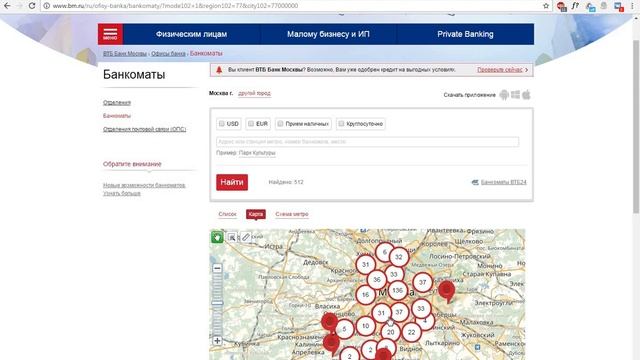Click the f? extension icon

575,6
